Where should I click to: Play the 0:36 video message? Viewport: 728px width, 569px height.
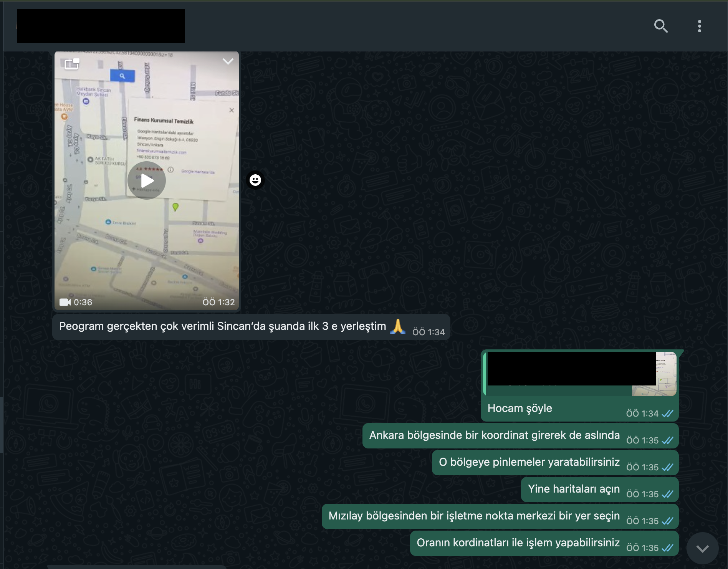tap(147, 180)
